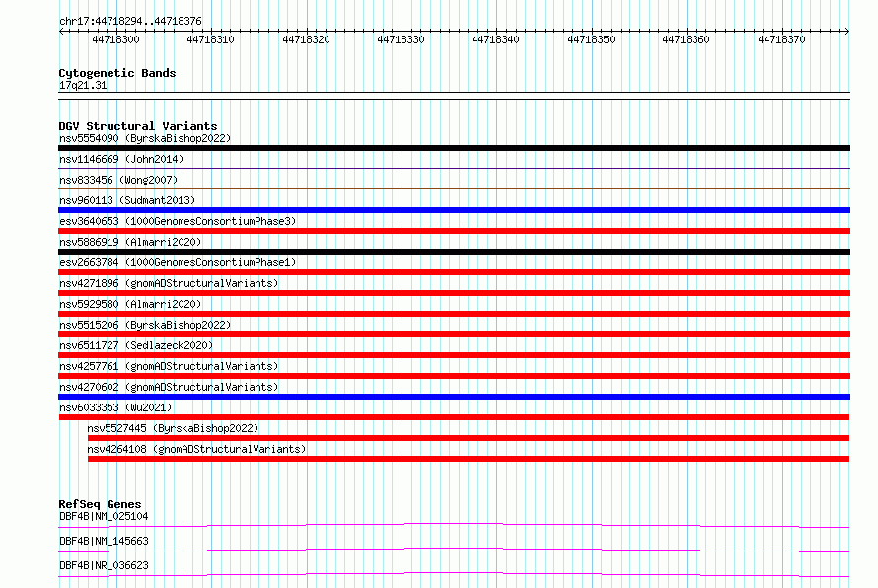Click ruler position 44718350
The width and height of the screenshot is (878, 588).
click(x=591, y=39)
